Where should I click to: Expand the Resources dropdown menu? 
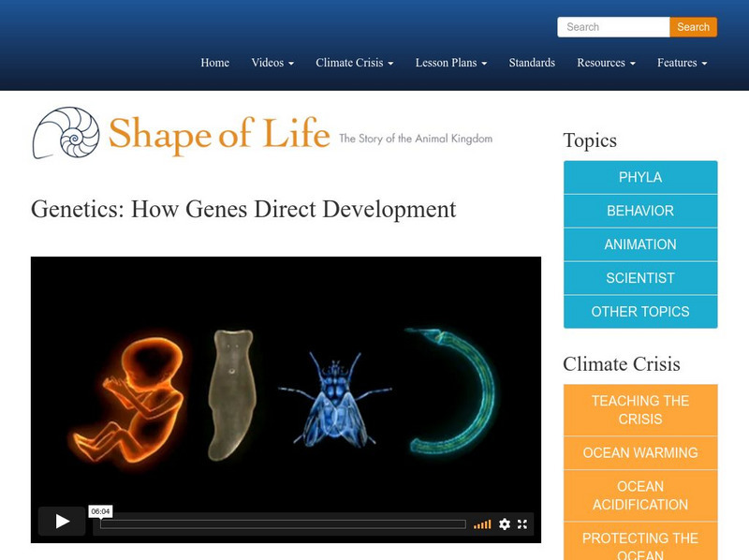[606, 63]
